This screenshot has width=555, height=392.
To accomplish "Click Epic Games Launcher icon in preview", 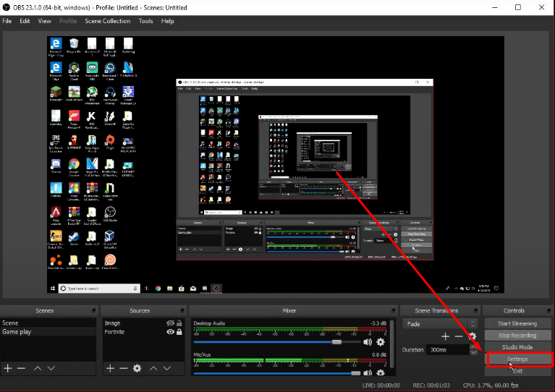I will [x=56, y=143].
